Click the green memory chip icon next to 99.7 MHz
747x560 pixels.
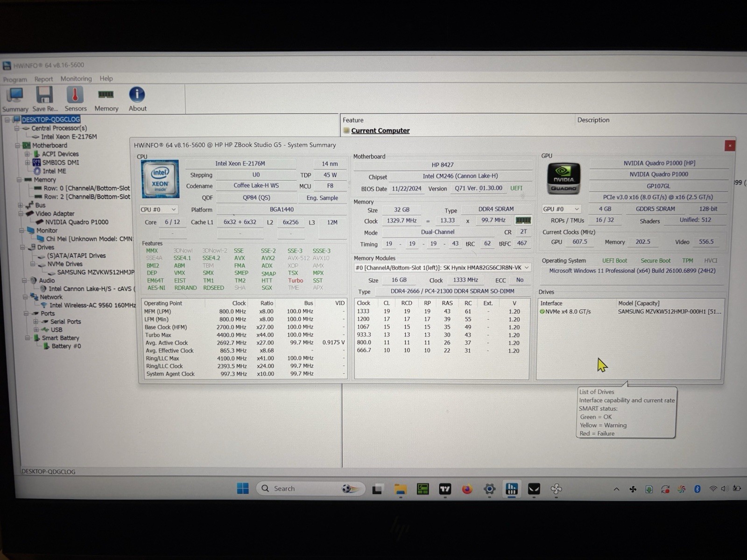[x=522, y=220]
